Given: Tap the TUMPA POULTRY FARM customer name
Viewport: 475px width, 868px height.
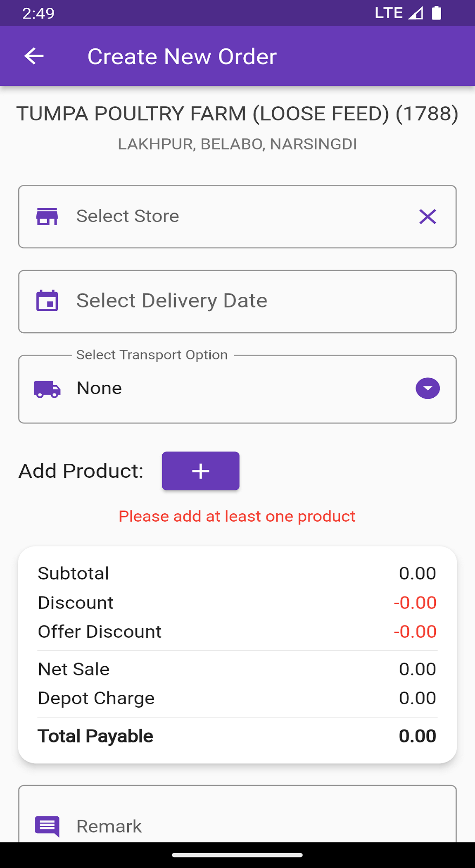Looking at the screenshot, I should coord(237,114).
